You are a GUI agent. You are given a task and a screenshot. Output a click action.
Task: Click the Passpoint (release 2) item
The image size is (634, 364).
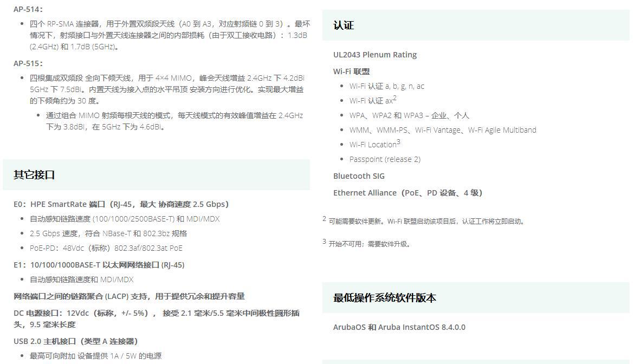tap(385, 159)
